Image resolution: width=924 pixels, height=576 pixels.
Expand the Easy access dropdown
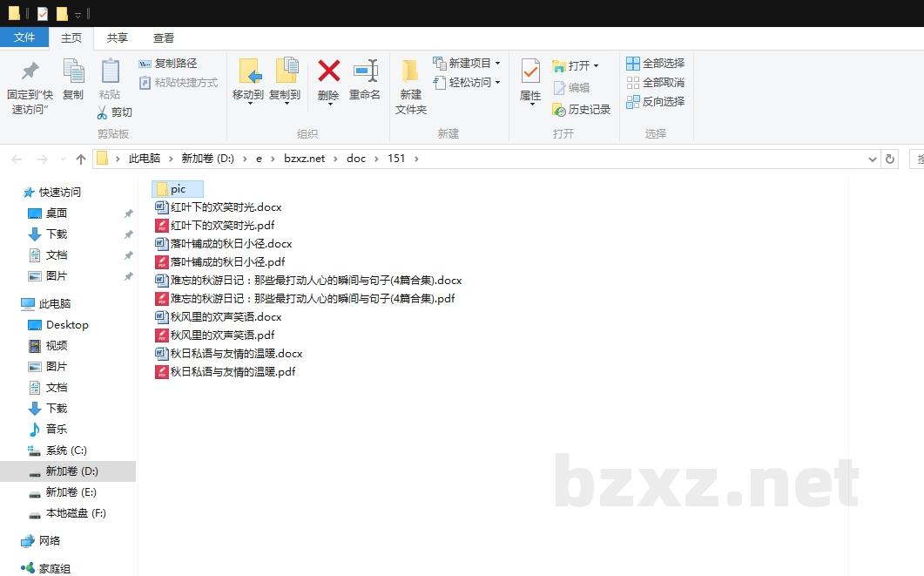point(497,83)
